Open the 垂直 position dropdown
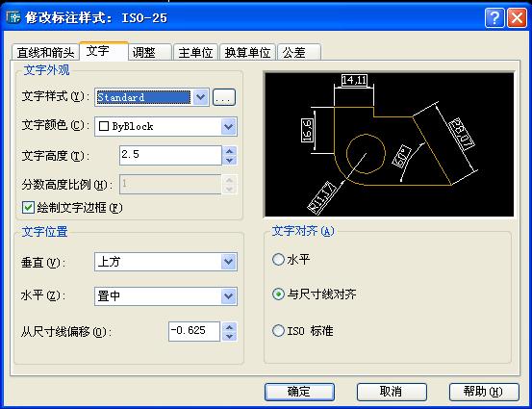The image size is (532, 409). pos(229,262)
